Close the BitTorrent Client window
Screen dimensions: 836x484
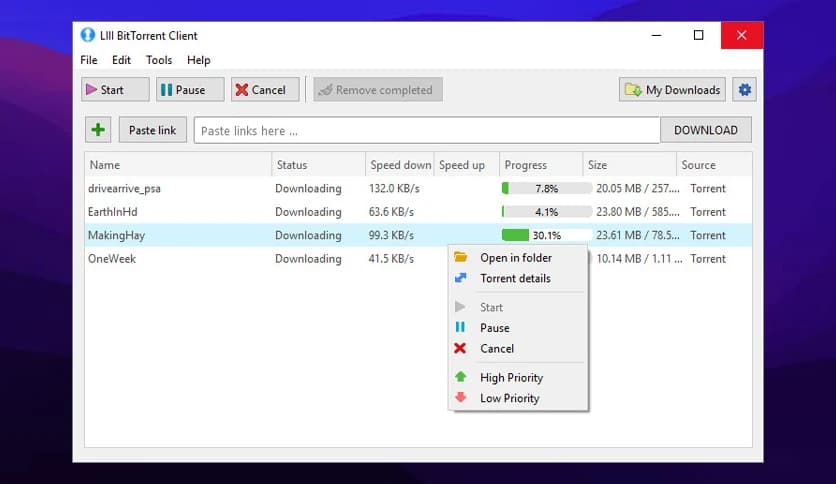[x=742, y=35]
